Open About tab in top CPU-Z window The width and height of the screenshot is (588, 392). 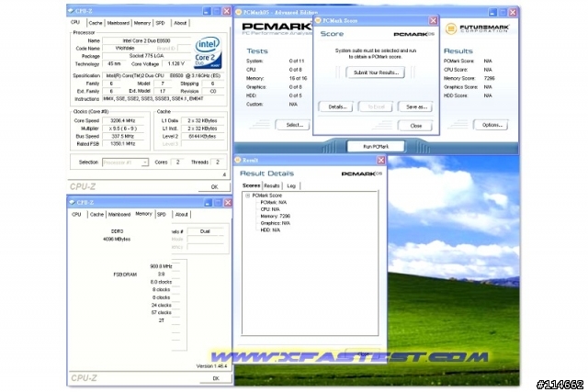[x=180, y=23]
